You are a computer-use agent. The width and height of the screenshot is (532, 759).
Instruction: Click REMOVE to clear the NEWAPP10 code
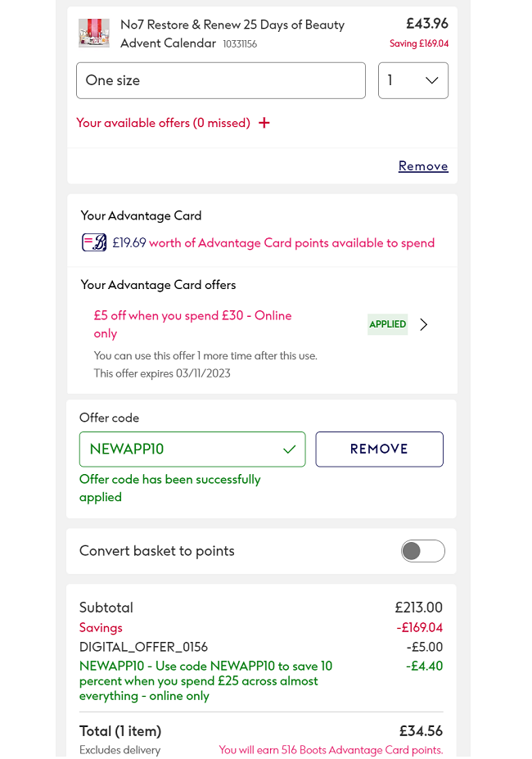click(379, 450)
